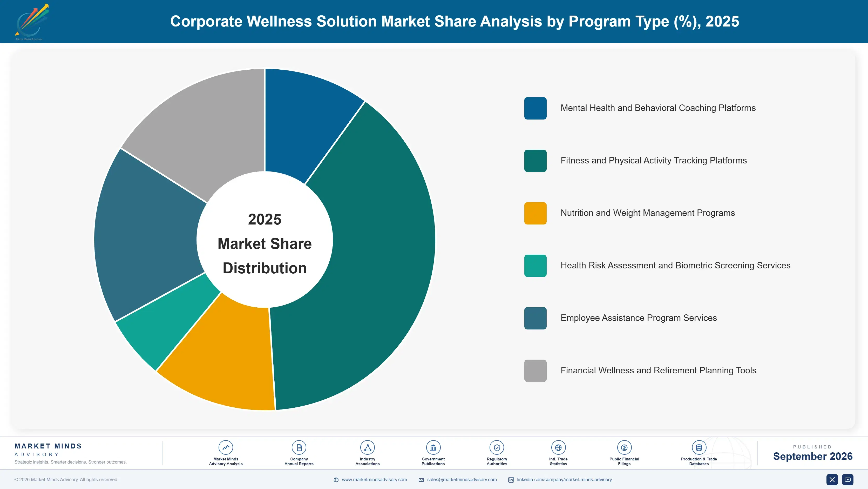The width and height of the screenshot is (868, 489).
Task: Click the Mental Health legend color swatch
Action: click(535, 108)
